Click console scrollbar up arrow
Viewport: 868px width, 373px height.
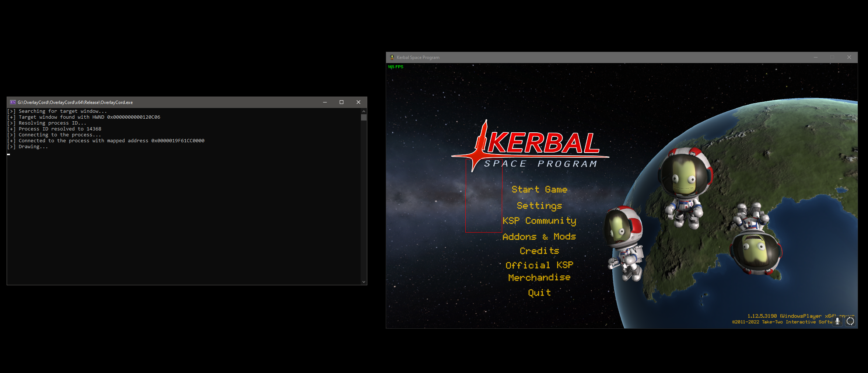[364, 111]
